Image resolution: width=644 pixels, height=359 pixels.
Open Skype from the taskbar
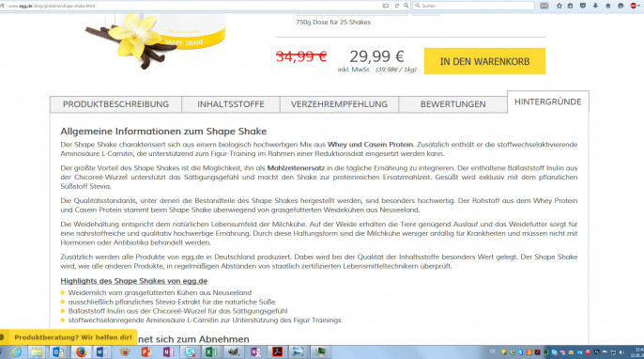click(x=190, y=352)
